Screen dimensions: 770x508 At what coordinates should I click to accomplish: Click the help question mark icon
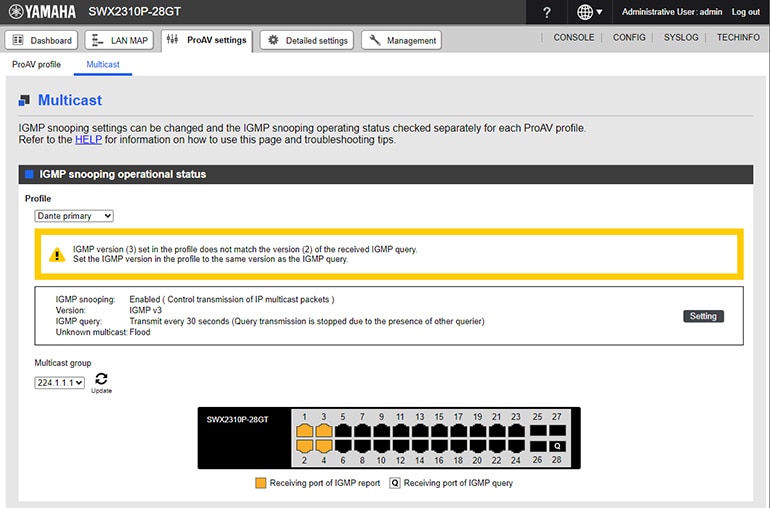pos(546,12)
